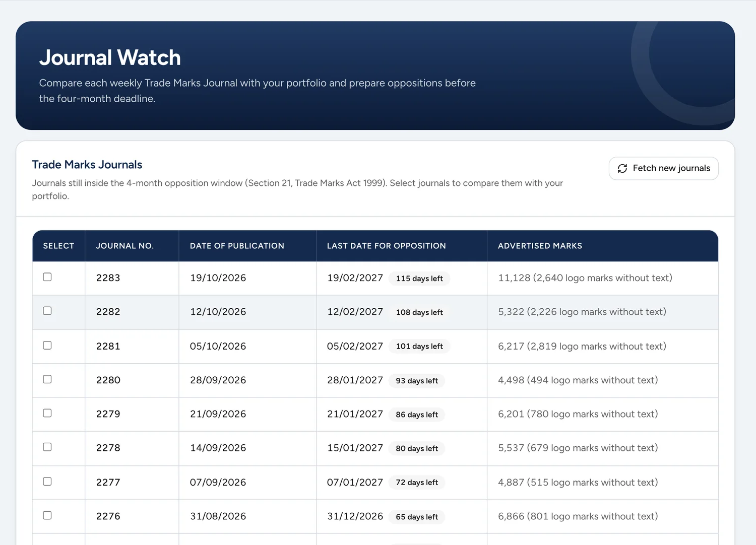The width and height of the screenshot is (756, 545).
Task: Click journal number 2277
Action: point(108,483)
